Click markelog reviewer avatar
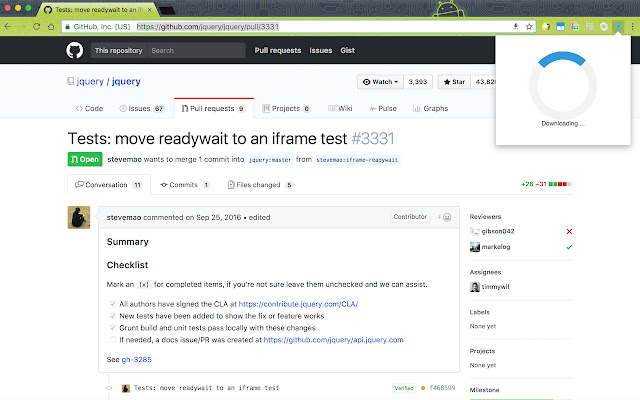640x400 pixels. 475,247
